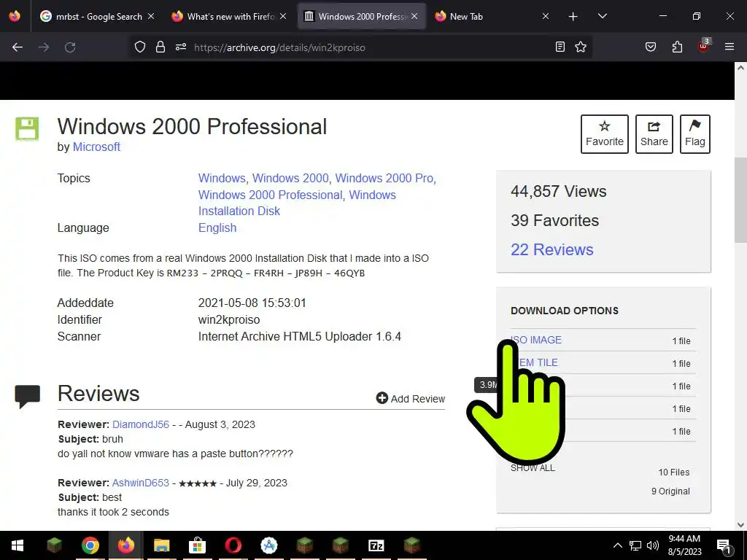The width and height of the screenshot is (747, 560).
Task: Click the taskbar clock showing 9:44 AM
Action: coord(684,545)
